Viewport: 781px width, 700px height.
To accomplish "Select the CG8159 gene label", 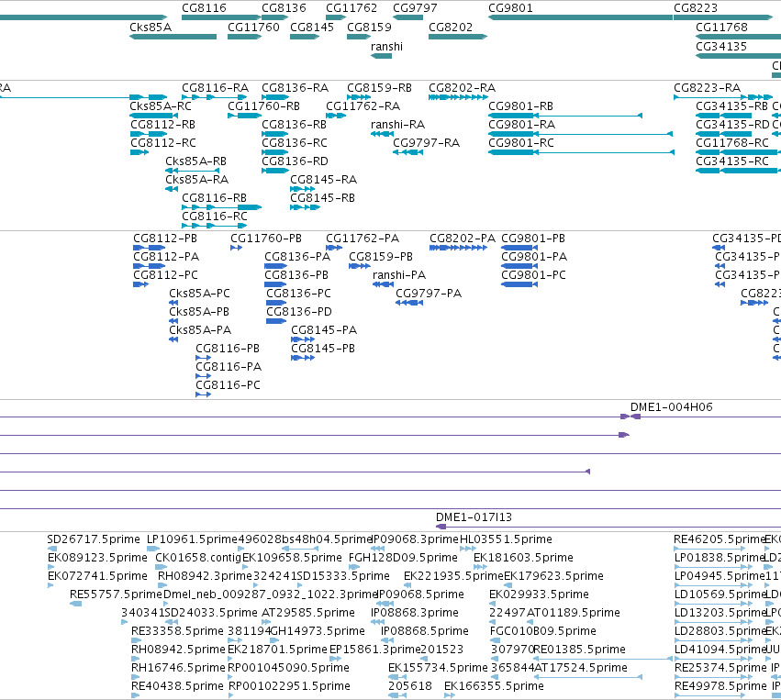I will [369, 27].
